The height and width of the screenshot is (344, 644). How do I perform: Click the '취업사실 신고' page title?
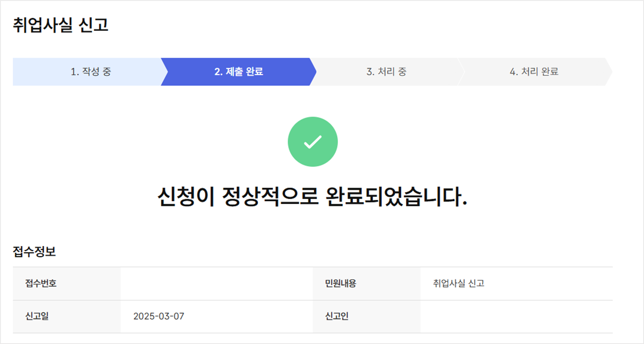tap(60, 25)
